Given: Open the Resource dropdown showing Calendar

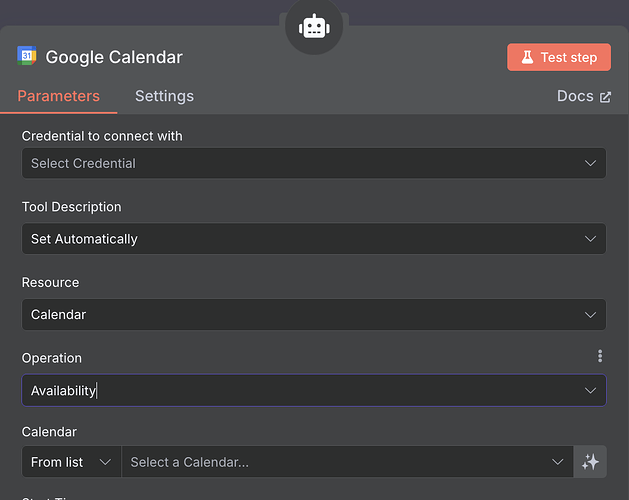Looking at the screenshot, I should pyautogui.click(x=314, y=315).
